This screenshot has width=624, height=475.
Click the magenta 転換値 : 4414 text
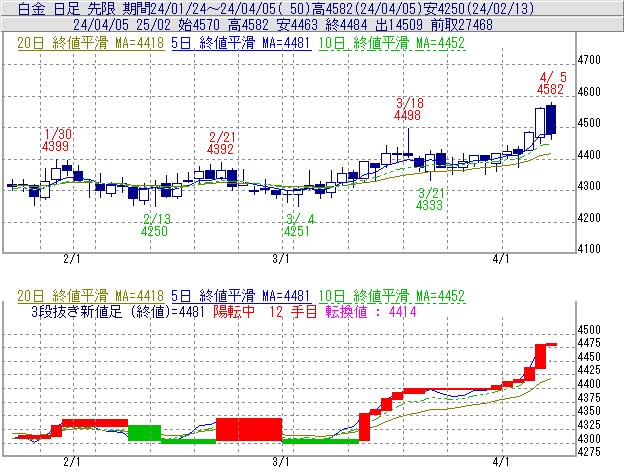[371, 311]
